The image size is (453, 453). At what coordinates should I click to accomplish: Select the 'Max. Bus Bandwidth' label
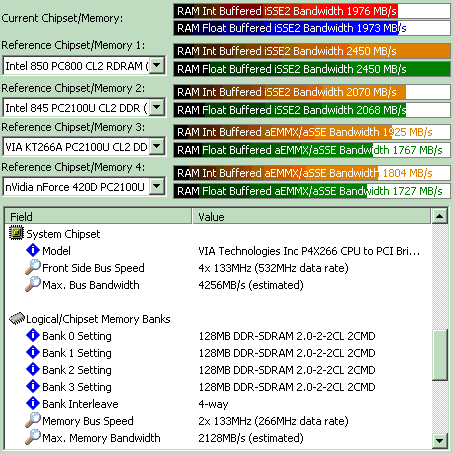click(x=91, y=285)
